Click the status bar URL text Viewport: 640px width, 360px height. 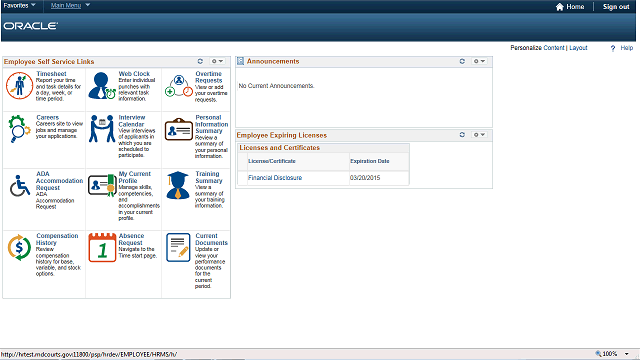89,354
